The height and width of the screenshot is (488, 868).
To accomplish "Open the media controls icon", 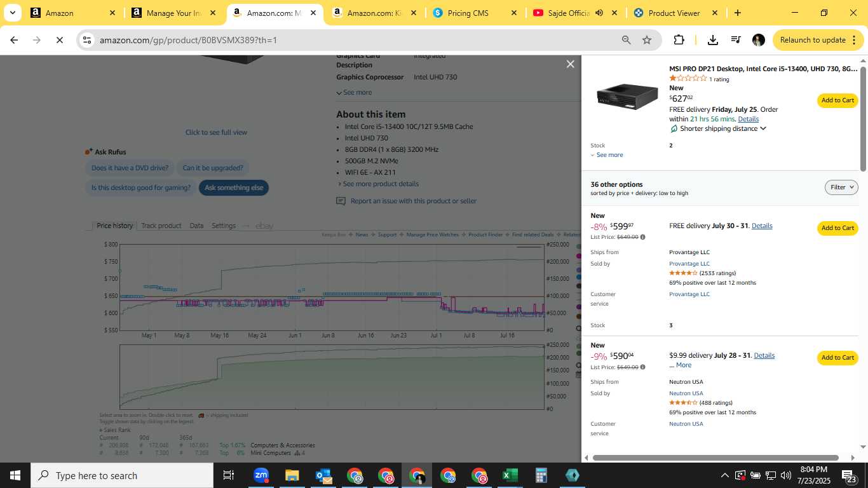I will 736,40.
